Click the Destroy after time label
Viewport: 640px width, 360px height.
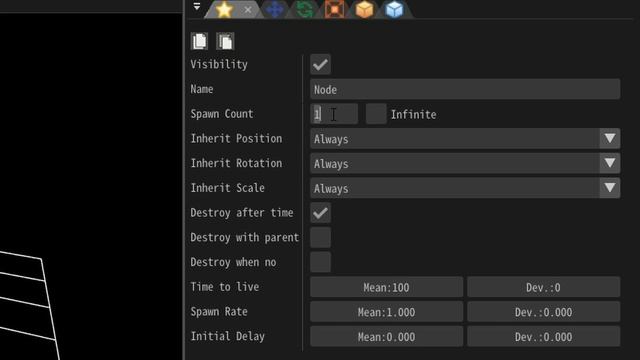[x=242, y=213]
